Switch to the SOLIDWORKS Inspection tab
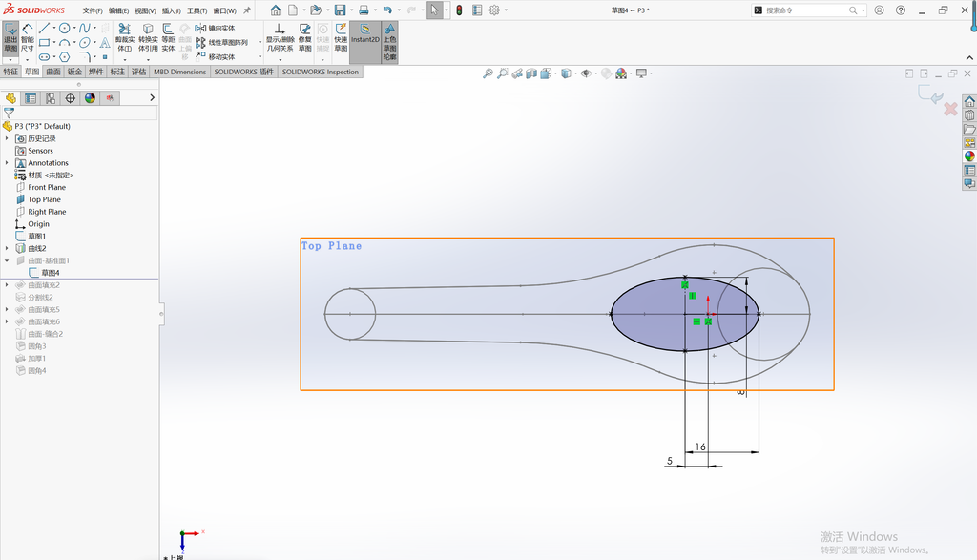The image size is (977, 560). click(x=321, y=72)
